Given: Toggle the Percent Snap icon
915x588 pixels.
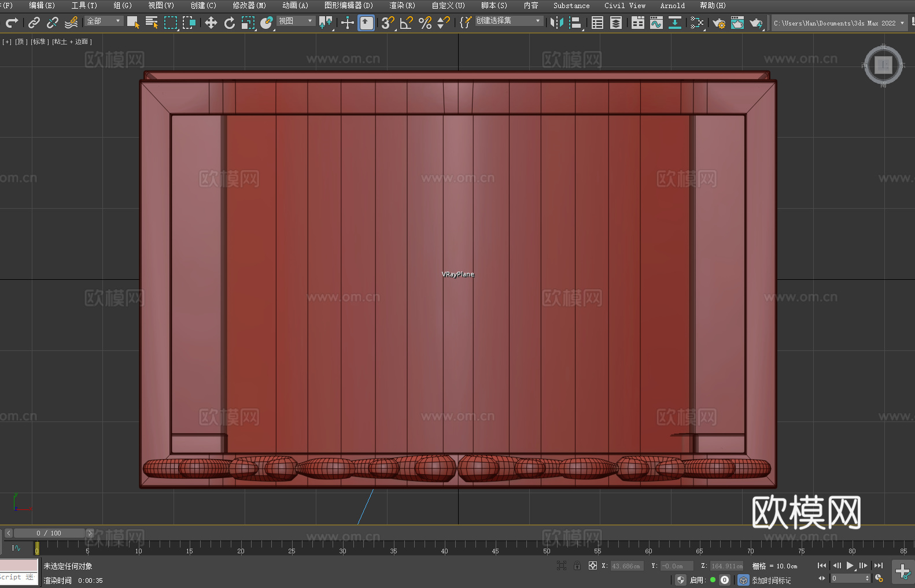Looking at the screenshot, I should (x=425, y=23).
